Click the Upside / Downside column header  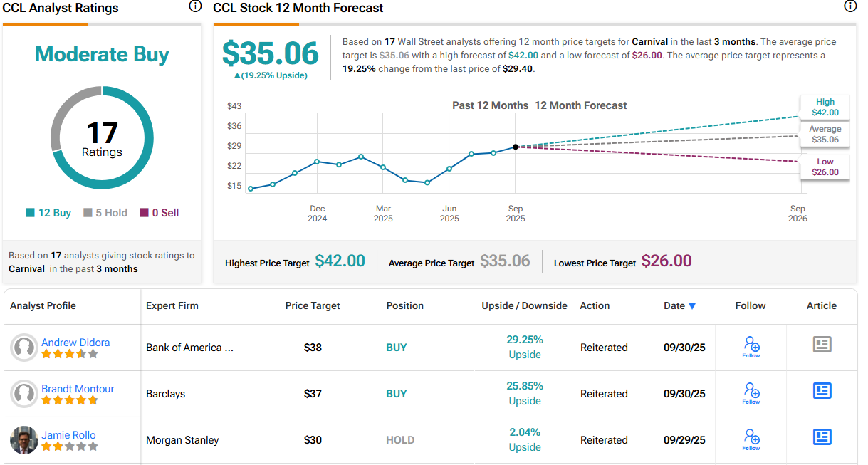tap(524, 305)
